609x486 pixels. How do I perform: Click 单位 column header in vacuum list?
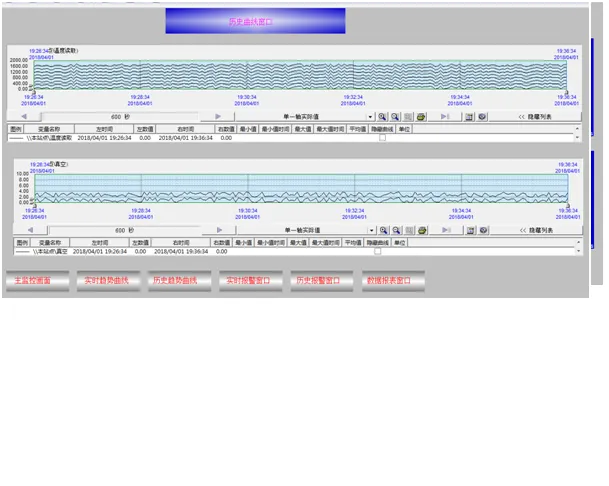[399, 243]
